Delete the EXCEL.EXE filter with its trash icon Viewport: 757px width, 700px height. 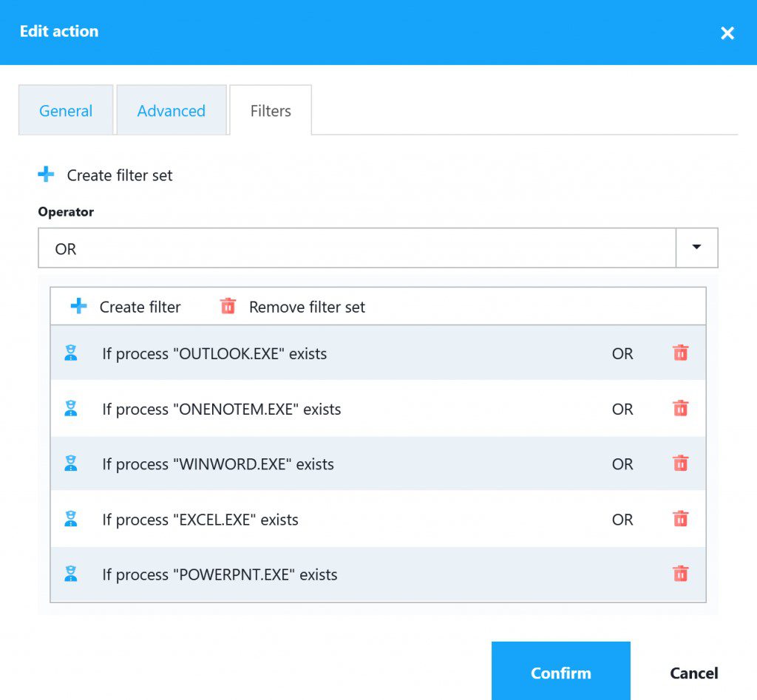pos(679,519)
